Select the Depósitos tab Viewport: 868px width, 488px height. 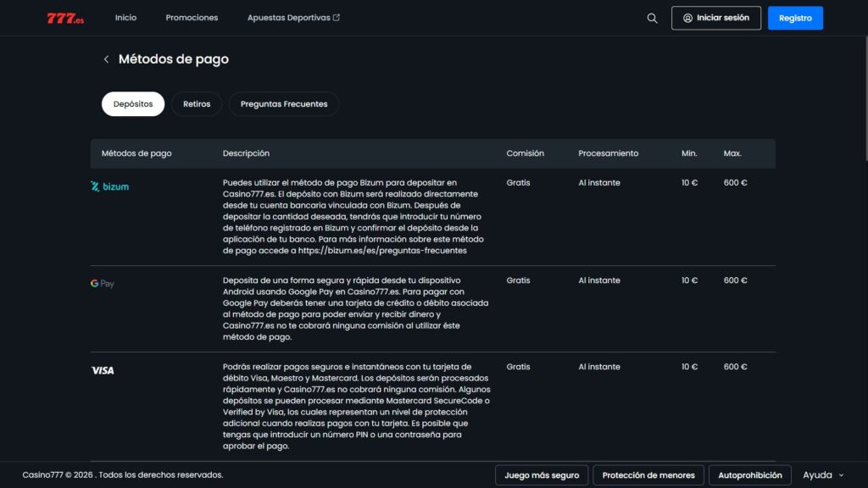[133, 104]
